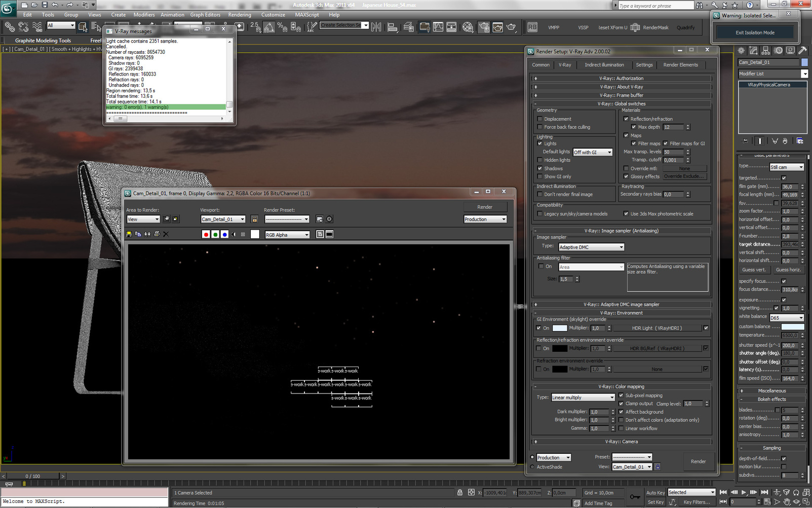Open the Hierarchy panel tab icon
The height and width of the screenshot is (508, 812).
tap(765, 51)
